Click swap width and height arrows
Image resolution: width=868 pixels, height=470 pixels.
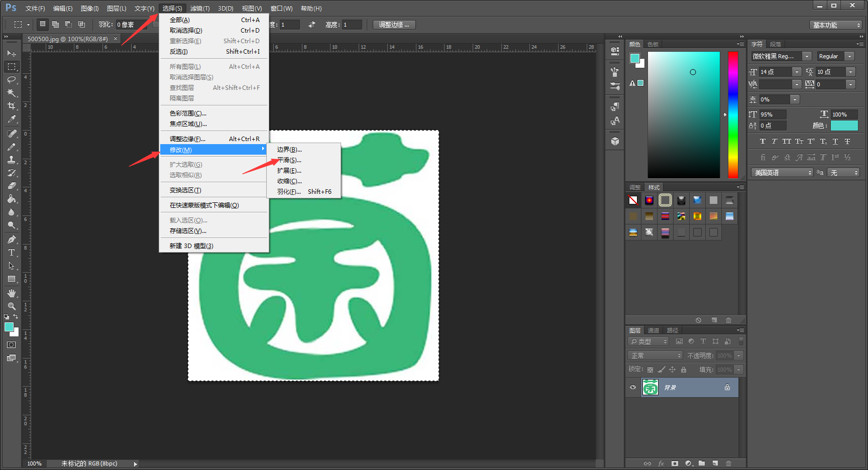click(312, 25)
